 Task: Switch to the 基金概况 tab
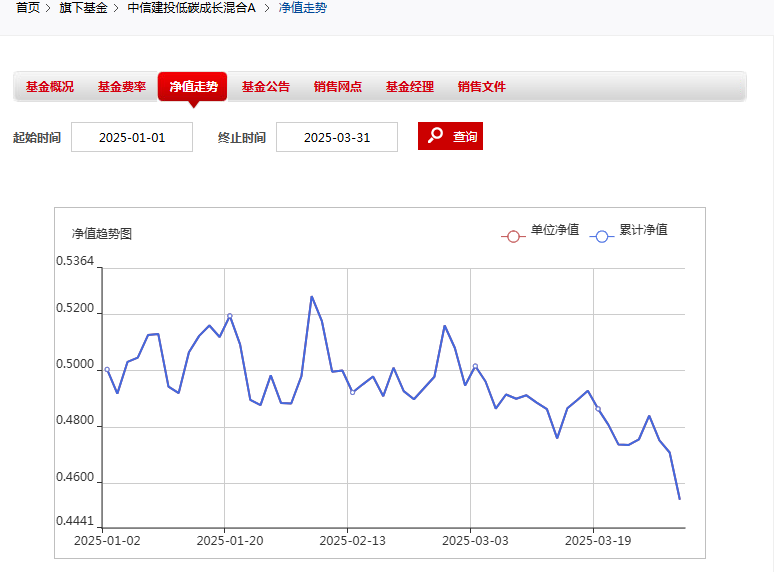[50, 87]
